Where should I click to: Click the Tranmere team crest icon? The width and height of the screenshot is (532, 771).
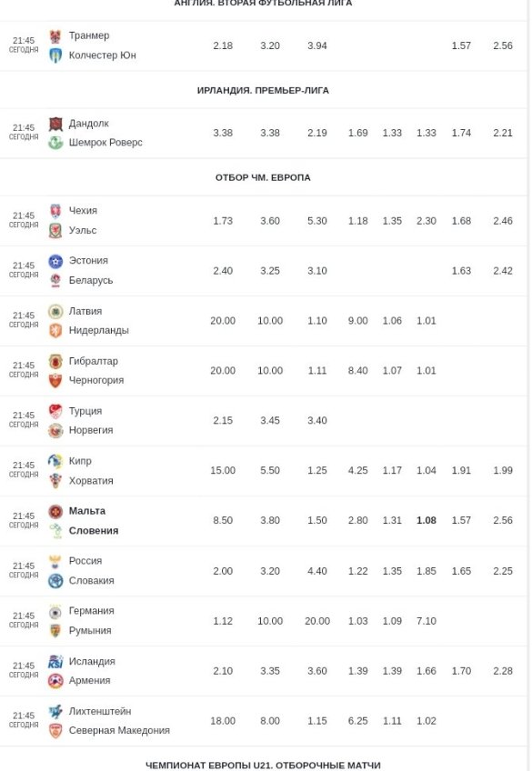(x=55, y=35)
